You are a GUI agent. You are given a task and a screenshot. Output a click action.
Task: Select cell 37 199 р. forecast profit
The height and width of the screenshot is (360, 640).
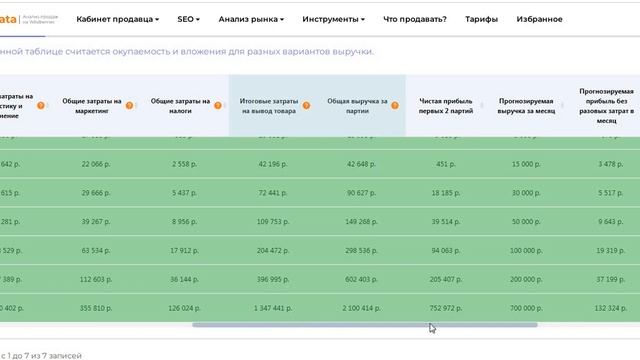click(611, 280)
